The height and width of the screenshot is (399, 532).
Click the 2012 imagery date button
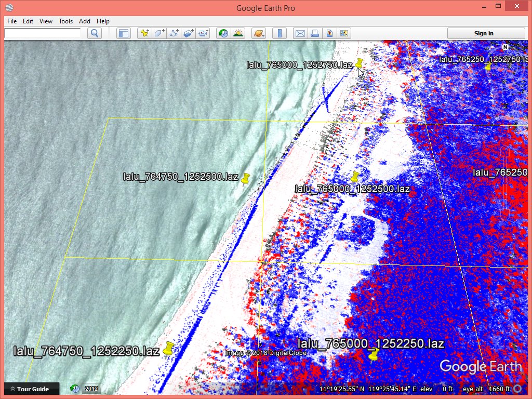91,389
